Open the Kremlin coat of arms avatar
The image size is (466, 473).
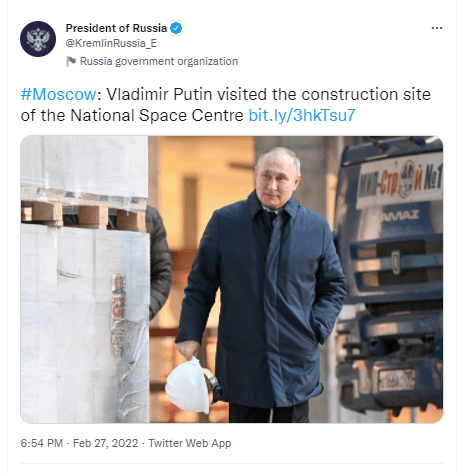(x=38, y=39)
